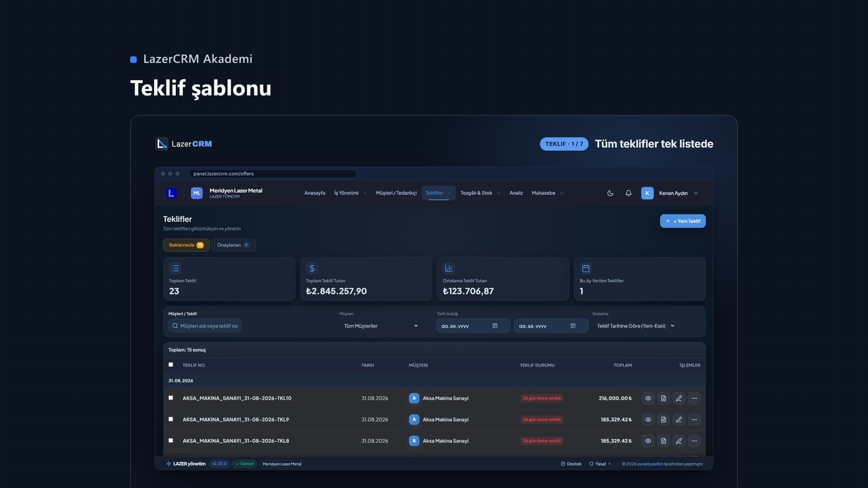This screenshot has height=488, width=868.
Task: Toggle dark mode moon icon
Action: (610, 193)
